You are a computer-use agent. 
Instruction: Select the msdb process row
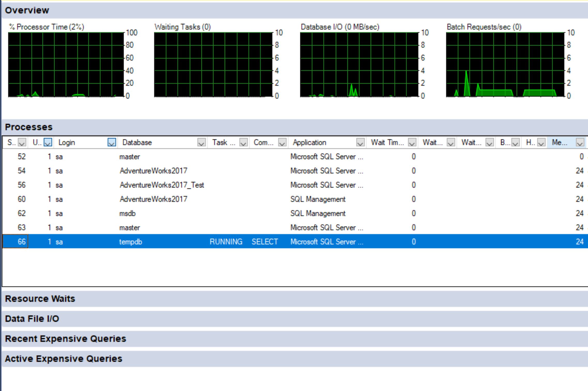127,213
